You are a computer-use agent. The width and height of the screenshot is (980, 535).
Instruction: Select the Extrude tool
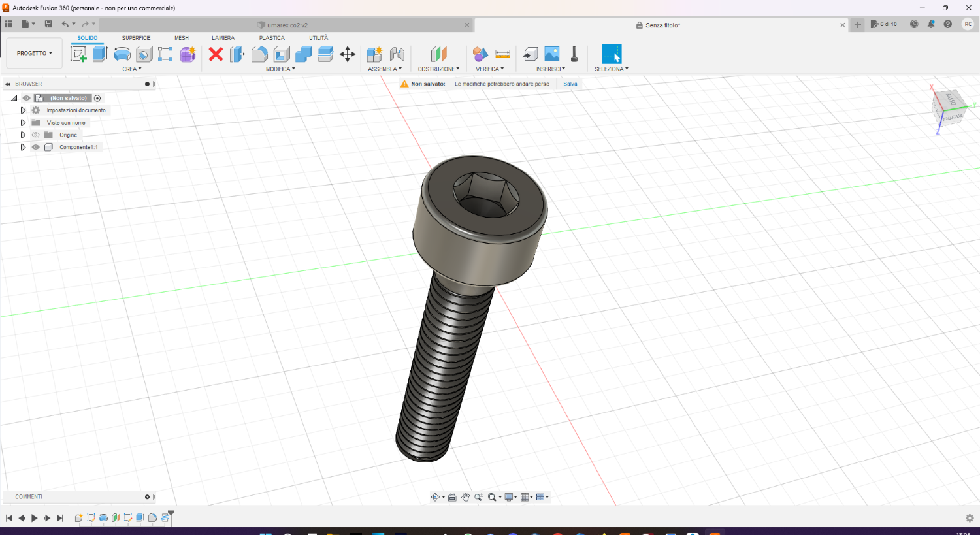(x=100, y=54)
